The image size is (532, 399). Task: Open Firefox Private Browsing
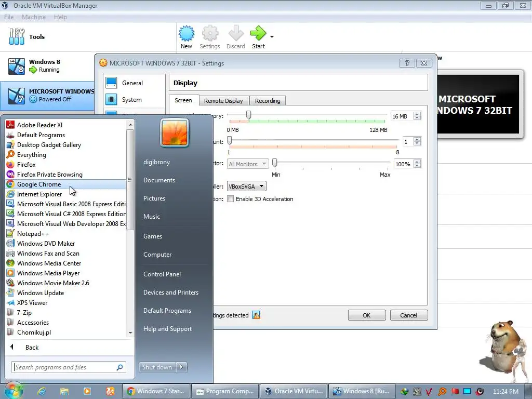click(x=66, y=174)
